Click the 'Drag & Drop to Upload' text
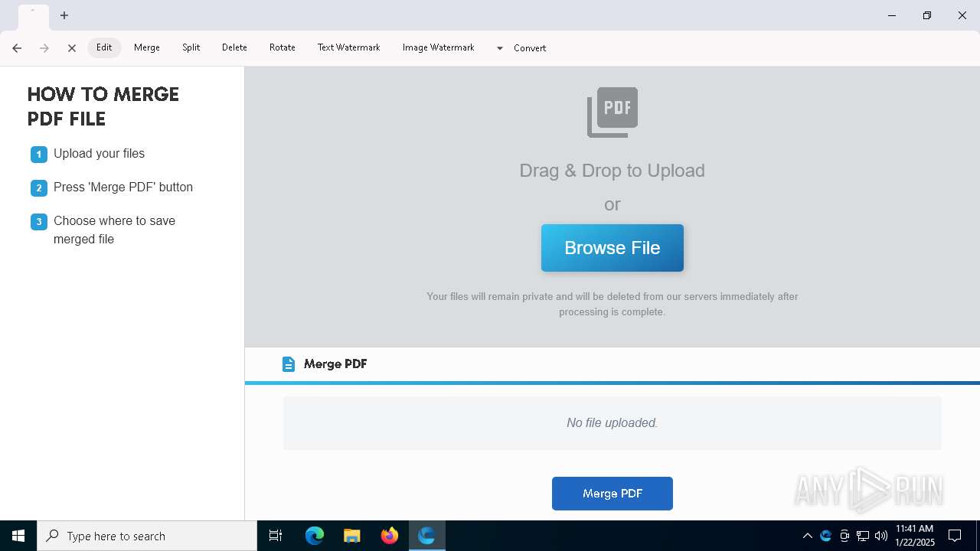Screen dimensions: 980x551 (x=612, y=170)
